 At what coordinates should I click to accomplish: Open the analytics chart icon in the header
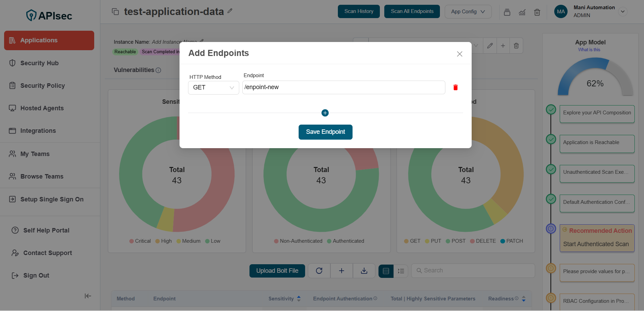point(522,12)
